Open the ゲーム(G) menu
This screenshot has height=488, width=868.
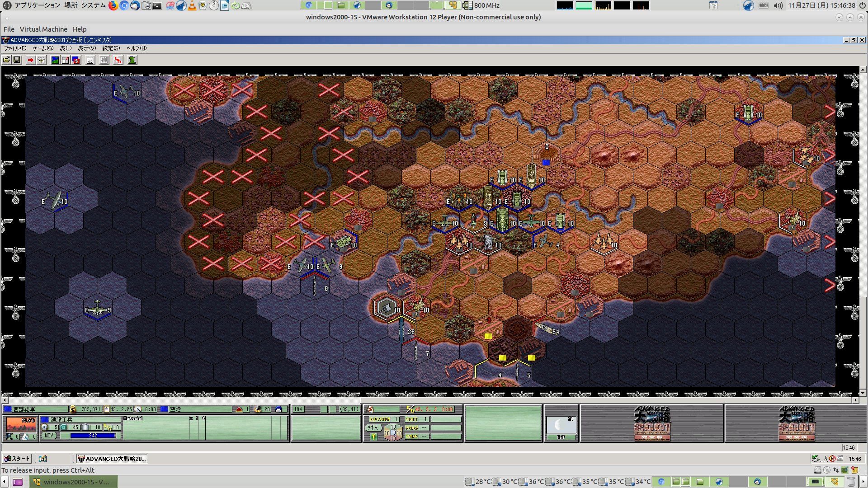pos(43,48)
